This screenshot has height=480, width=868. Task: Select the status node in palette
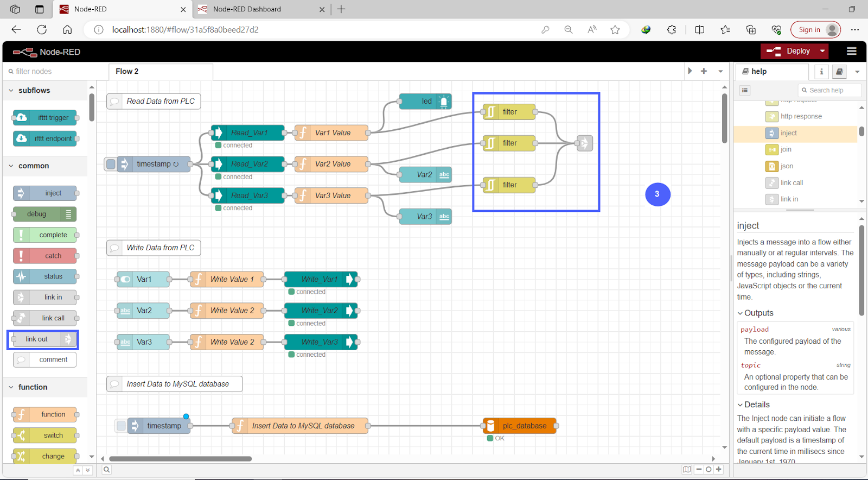[x=45, y=276]
